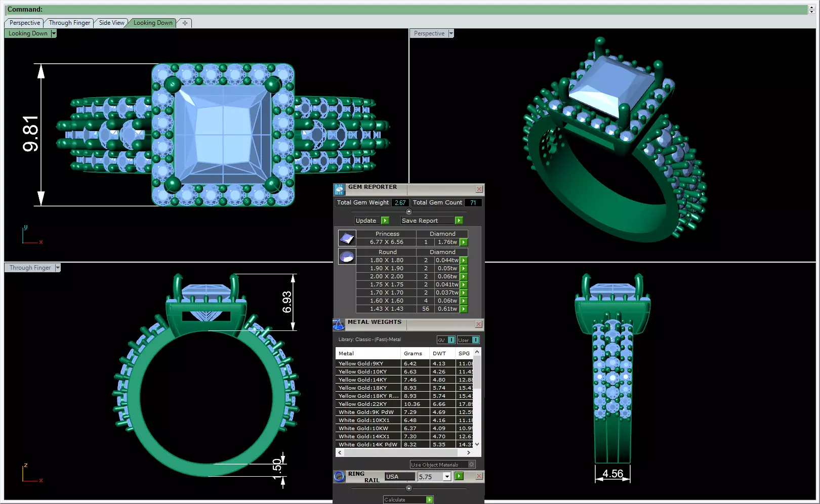
Task: Click the Gem Reporter panel icon
Action: [x=339, y=189]
